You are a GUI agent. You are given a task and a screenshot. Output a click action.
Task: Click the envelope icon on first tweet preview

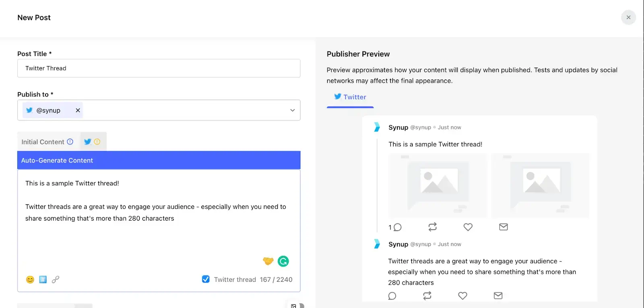tap(504, 227)
